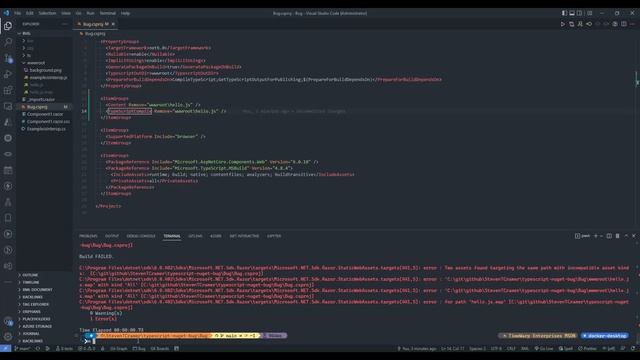The width and height of the screenshot is (640, 360).
Task: Toggle Secondary Side Bar layout icon
Action: (x=580, y=13)
